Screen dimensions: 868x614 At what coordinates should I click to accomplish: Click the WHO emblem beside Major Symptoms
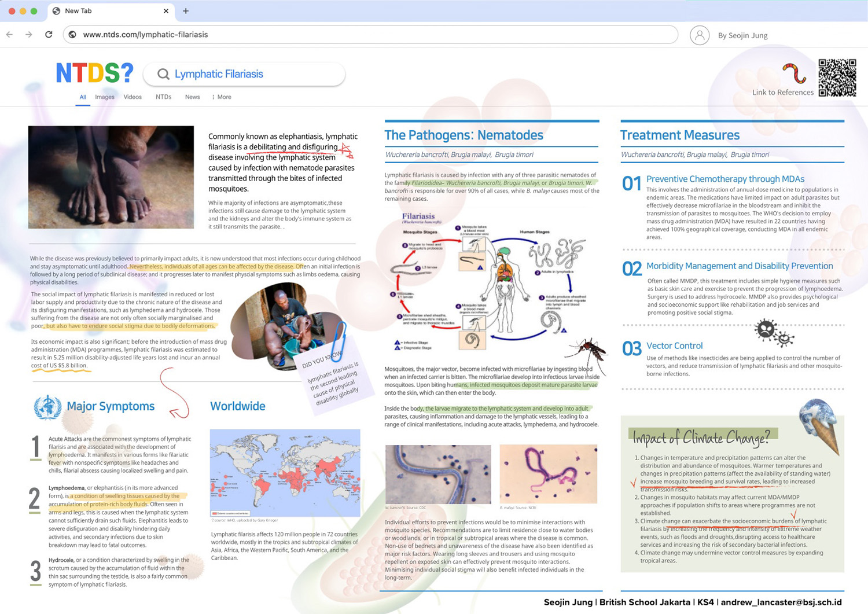(47, 407)
